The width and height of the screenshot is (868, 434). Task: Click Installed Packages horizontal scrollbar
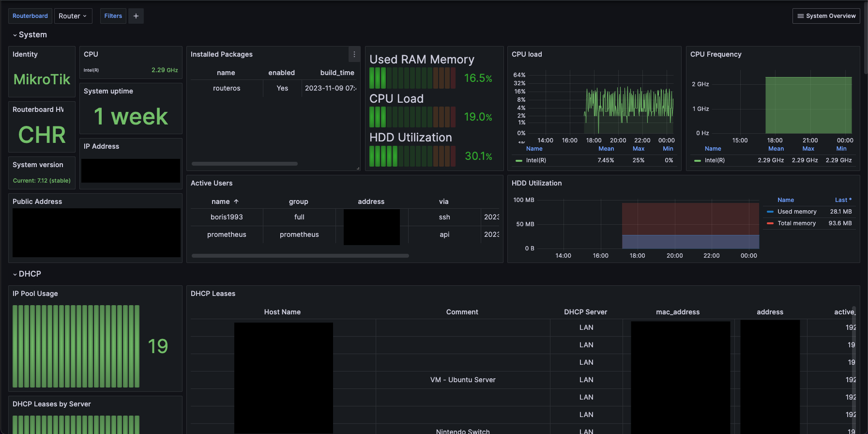244,164
